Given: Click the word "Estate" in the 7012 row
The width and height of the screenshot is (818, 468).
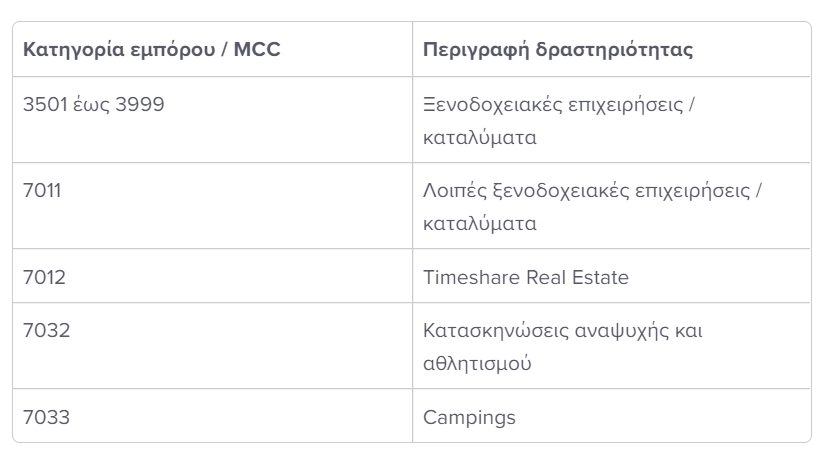Looking at the screenshot, I should tap(600, 277).
